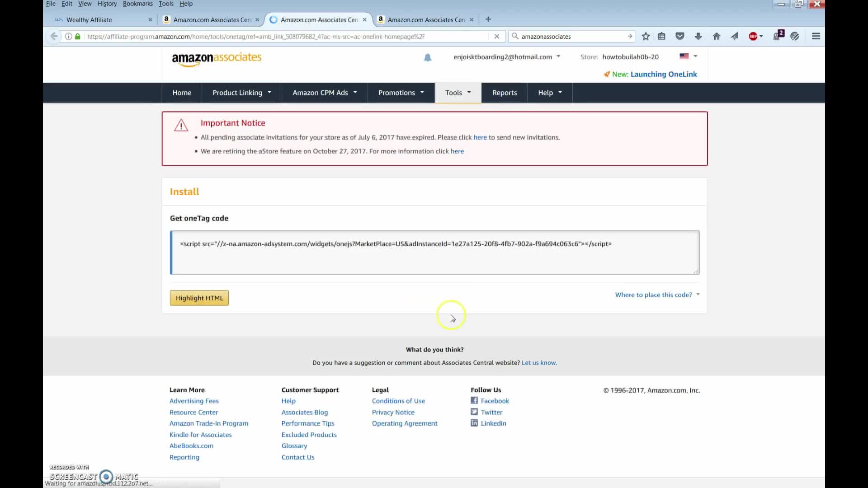Open the Firefox hamburger menu
Viewport: 868px width, 488px height.
pos(816,36)
